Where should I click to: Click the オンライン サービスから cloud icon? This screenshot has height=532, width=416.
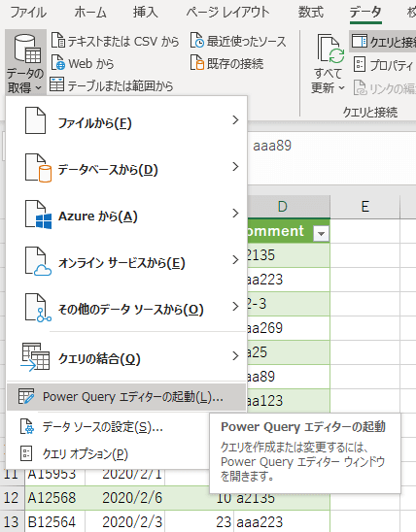pyautogui.click(x=38, y=261)
